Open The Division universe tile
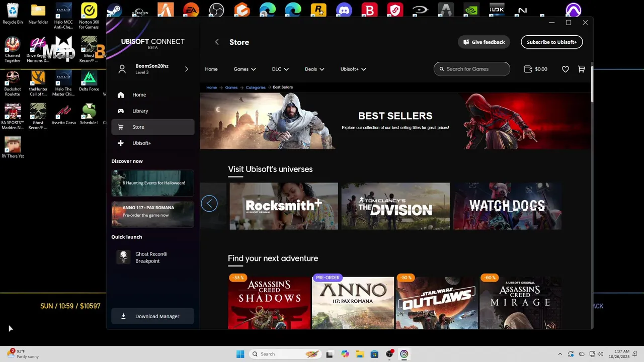 [x=395, y=206]
